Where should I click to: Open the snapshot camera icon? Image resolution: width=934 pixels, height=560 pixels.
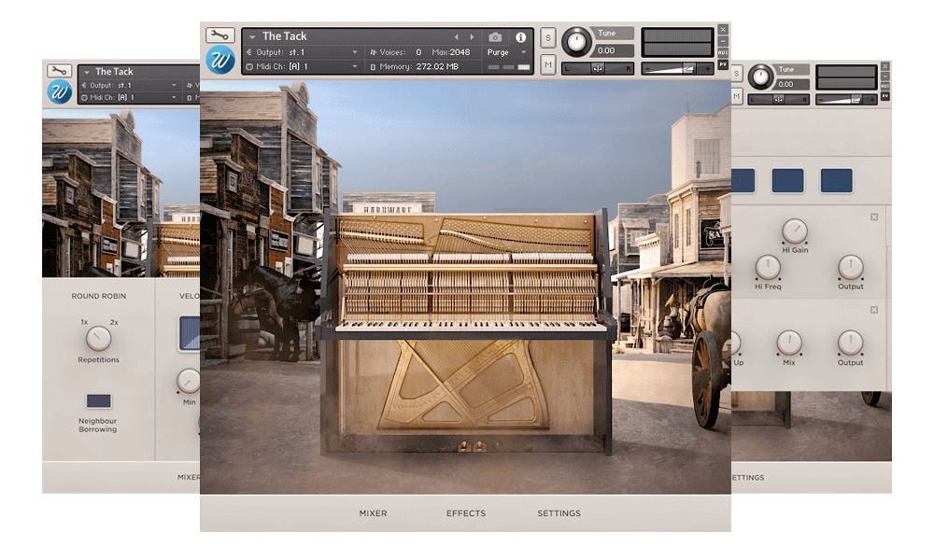click(x=495, y=35)
